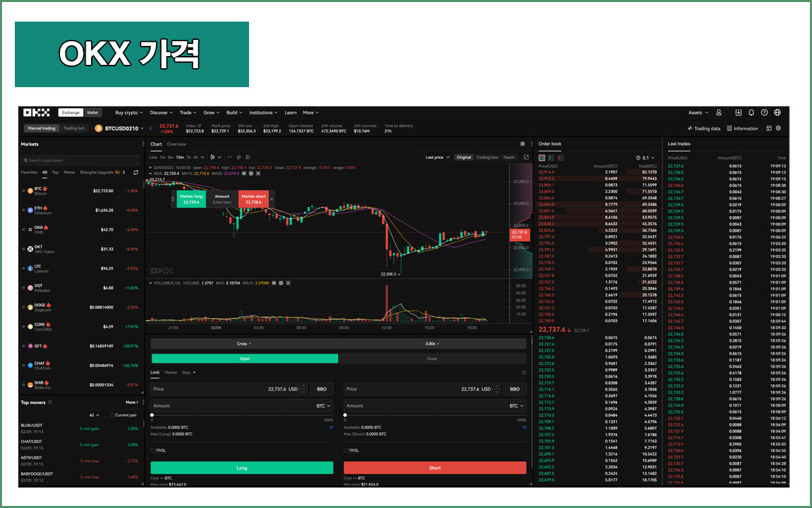The image size is (812, 508).
Task: Open the layout icon beside Information
Action: [769, 128]
